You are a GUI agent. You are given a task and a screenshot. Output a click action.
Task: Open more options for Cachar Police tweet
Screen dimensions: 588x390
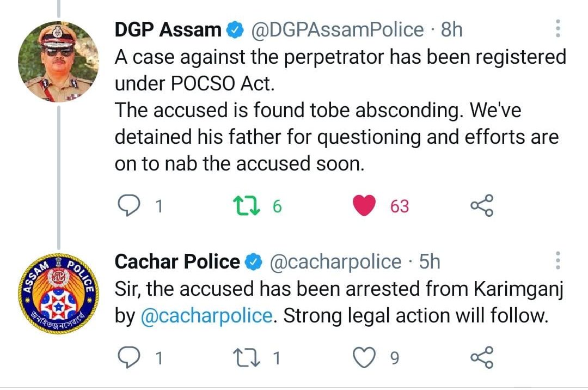558,261
